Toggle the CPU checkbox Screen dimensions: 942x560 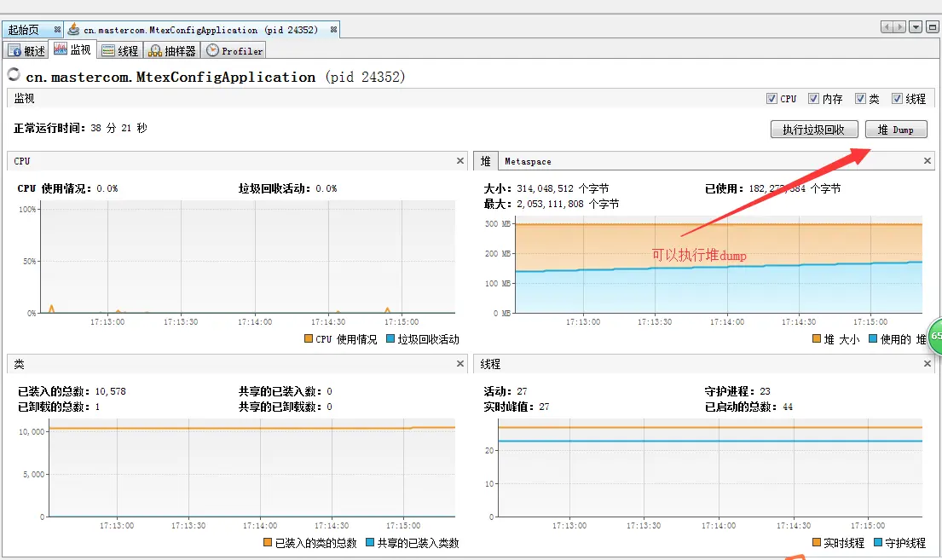[x=772, y=99]
